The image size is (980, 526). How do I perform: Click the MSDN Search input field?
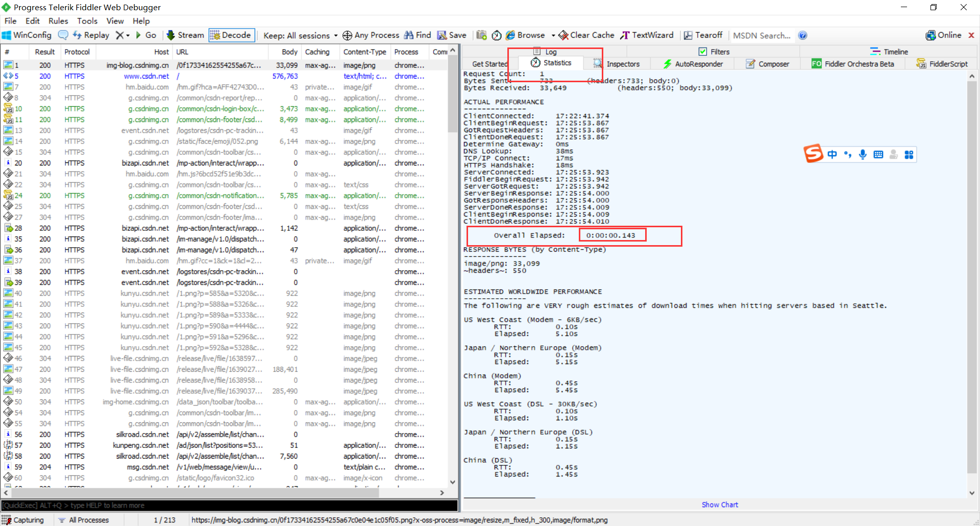[762, 35]
